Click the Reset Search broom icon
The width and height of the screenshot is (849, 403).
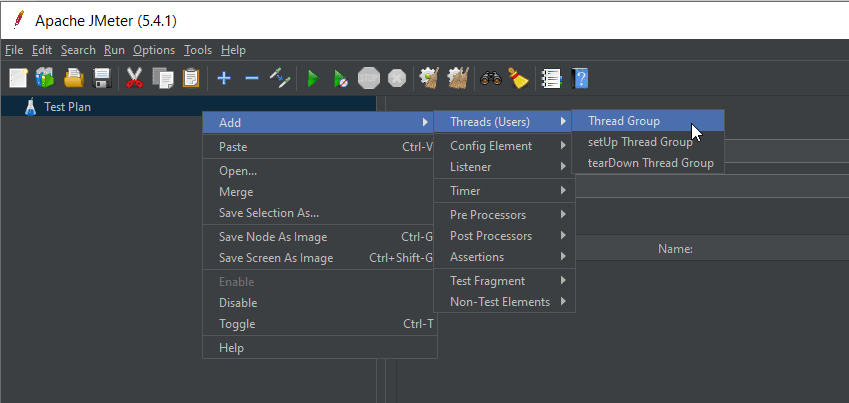[x=518, y=79]
